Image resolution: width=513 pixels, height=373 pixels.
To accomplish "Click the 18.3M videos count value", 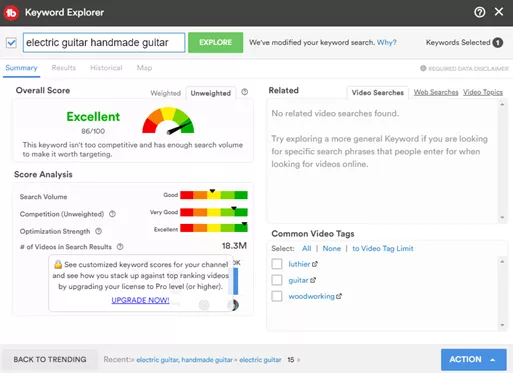I will click(x=234, y=246).
